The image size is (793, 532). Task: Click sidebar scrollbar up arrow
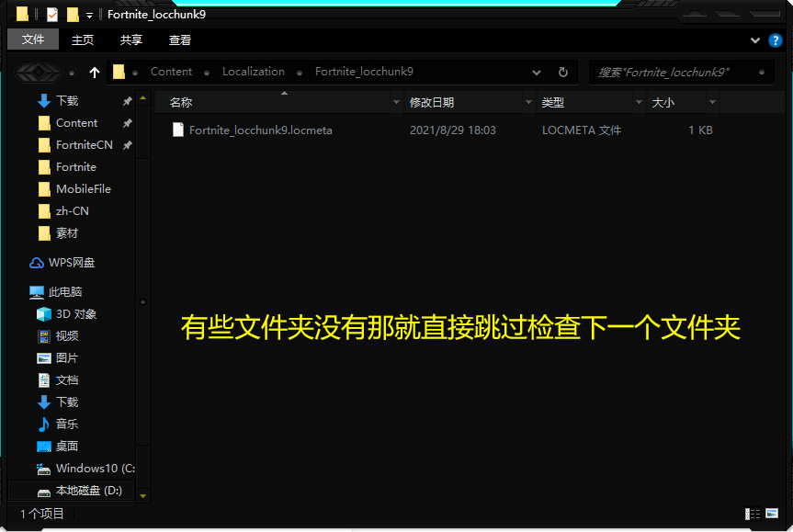(143, 97)
